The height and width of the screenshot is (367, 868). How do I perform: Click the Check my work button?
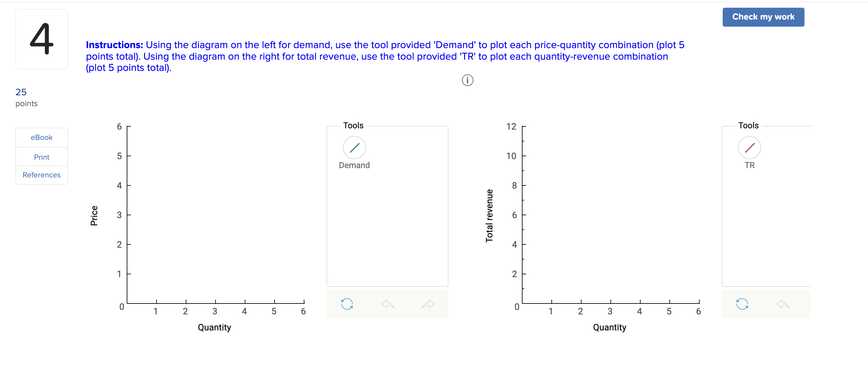(763, 17)
